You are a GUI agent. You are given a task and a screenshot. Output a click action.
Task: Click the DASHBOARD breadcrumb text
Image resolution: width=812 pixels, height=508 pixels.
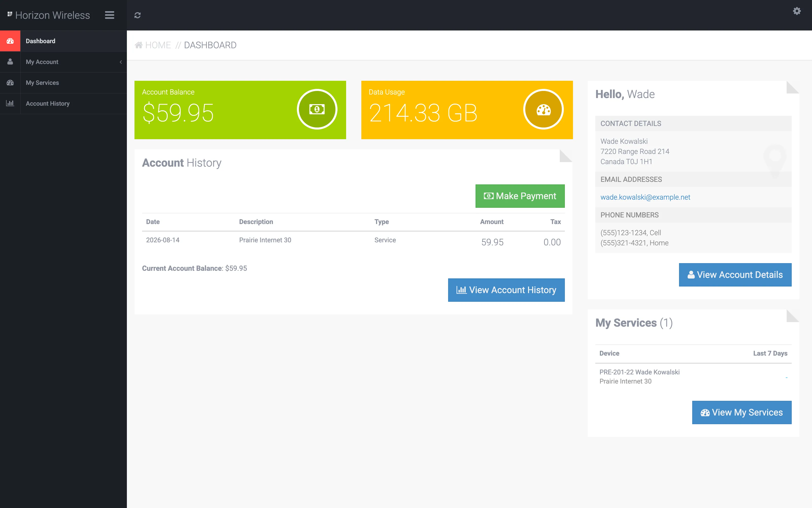tap(210, 45)
